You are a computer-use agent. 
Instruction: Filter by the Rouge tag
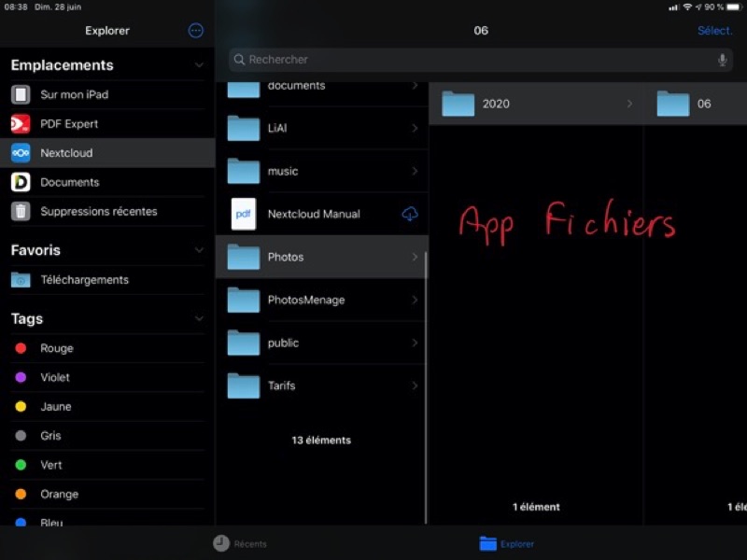[x=56, y=348]
